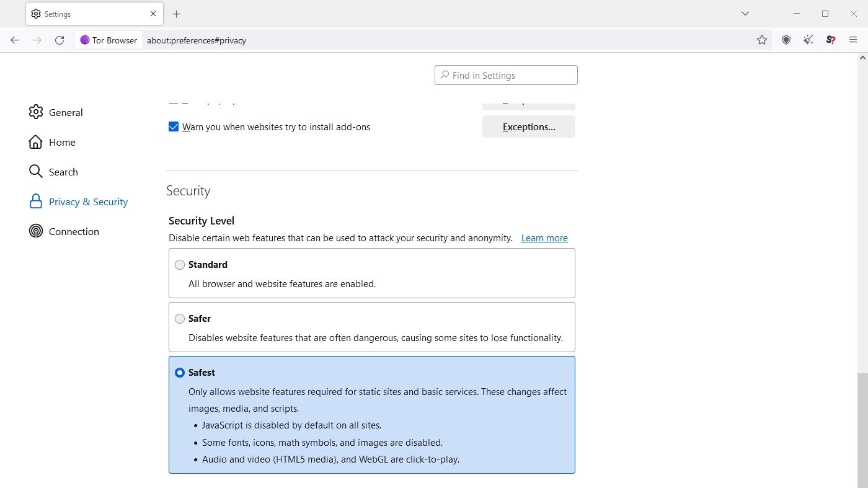Click the back navigation arrow

coord(15,40)
